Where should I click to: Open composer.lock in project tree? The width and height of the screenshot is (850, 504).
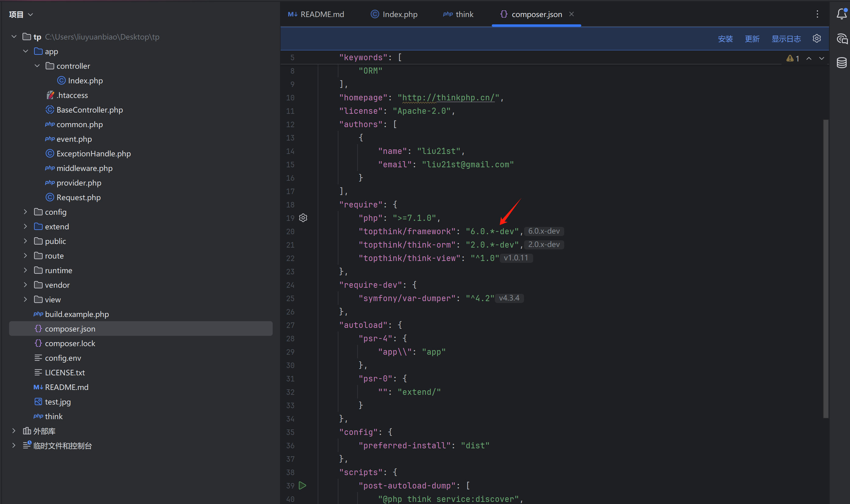tap(70, 343)
